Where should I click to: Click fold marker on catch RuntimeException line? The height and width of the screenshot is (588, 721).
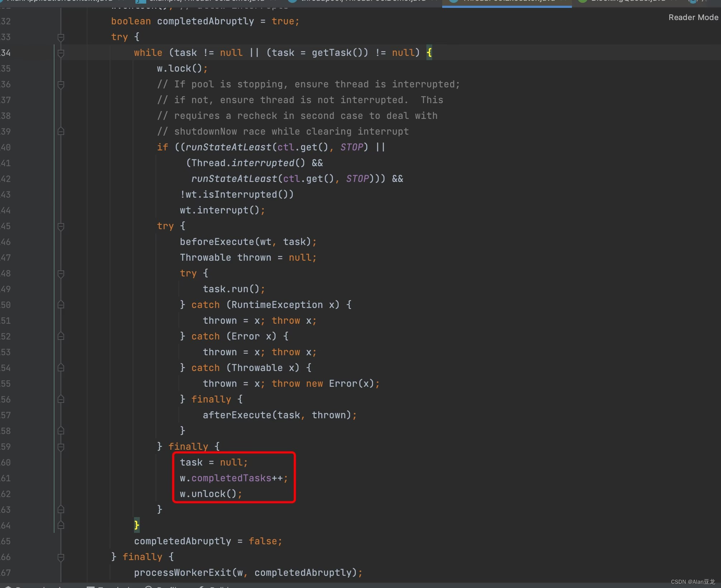point(61,305)
